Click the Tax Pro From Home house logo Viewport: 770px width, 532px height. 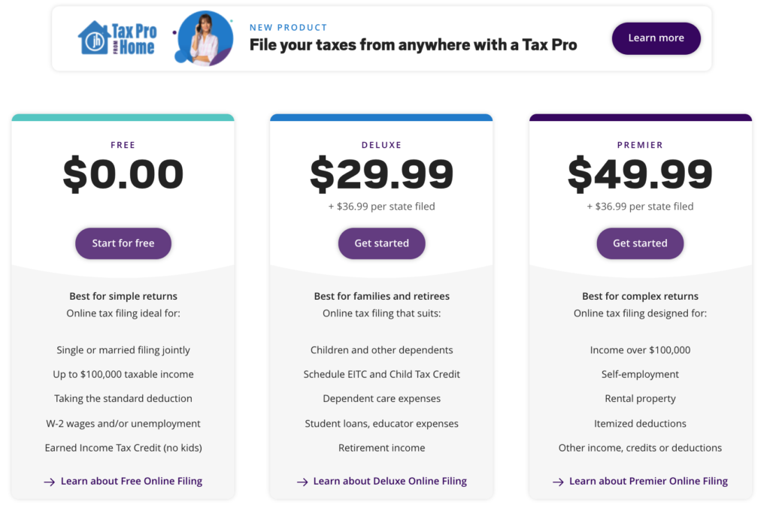click(95, 36)
